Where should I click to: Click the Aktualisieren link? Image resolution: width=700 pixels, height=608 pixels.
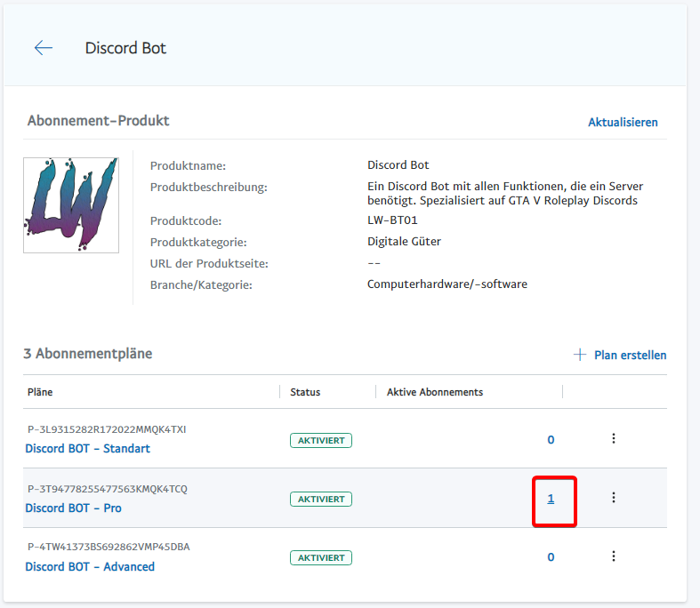[623, 123]
